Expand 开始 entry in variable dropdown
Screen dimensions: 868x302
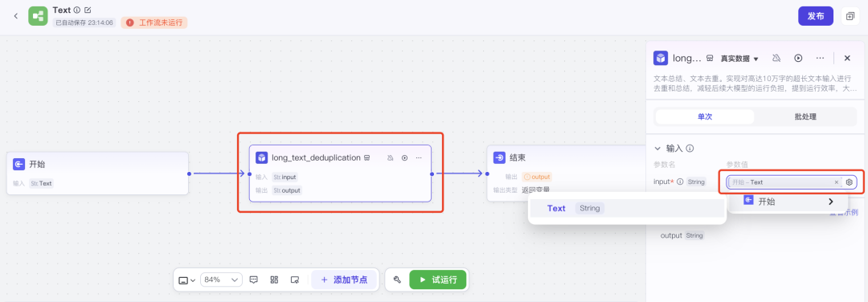coord(788,202)
